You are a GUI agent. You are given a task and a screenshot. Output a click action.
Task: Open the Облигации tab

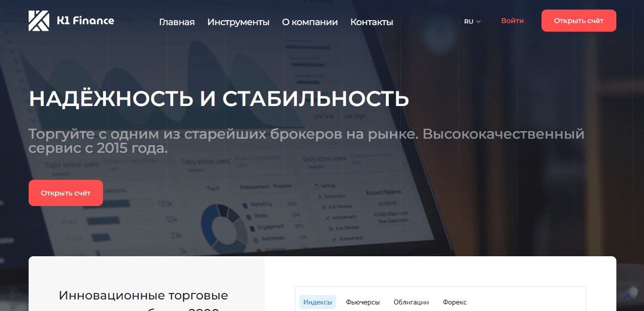(411, 302)
